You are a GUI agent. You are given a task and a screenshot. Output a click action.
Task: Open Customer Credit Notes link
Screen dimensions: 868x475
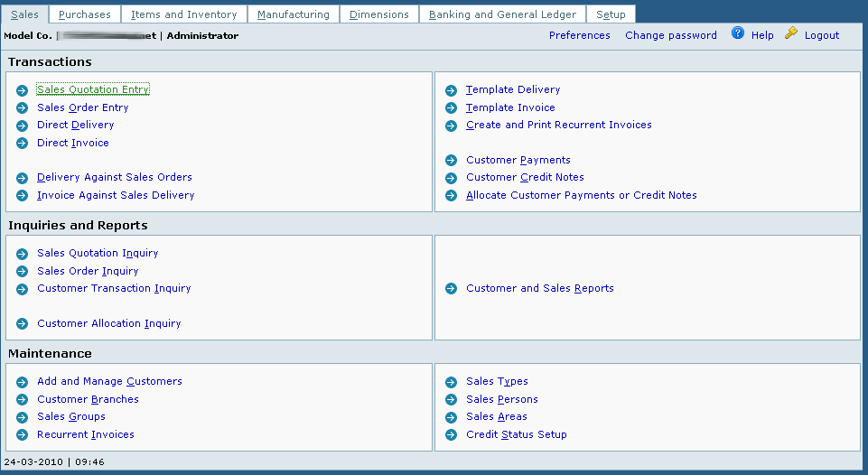526,177
